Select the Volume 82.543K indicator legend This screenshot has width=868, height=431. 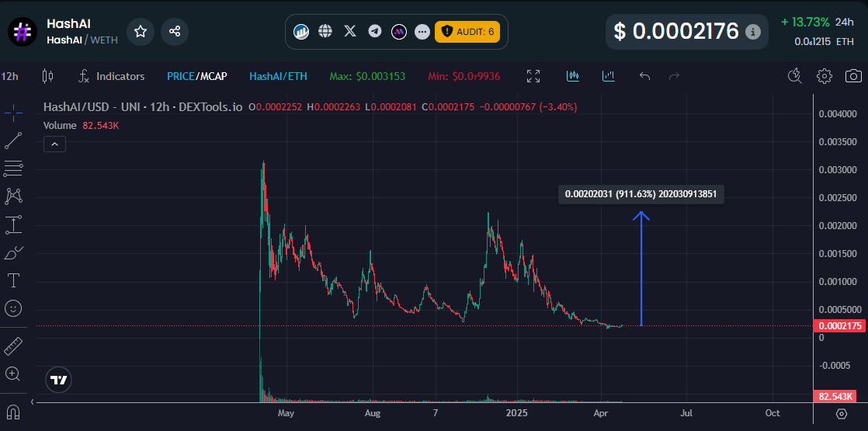82,126
